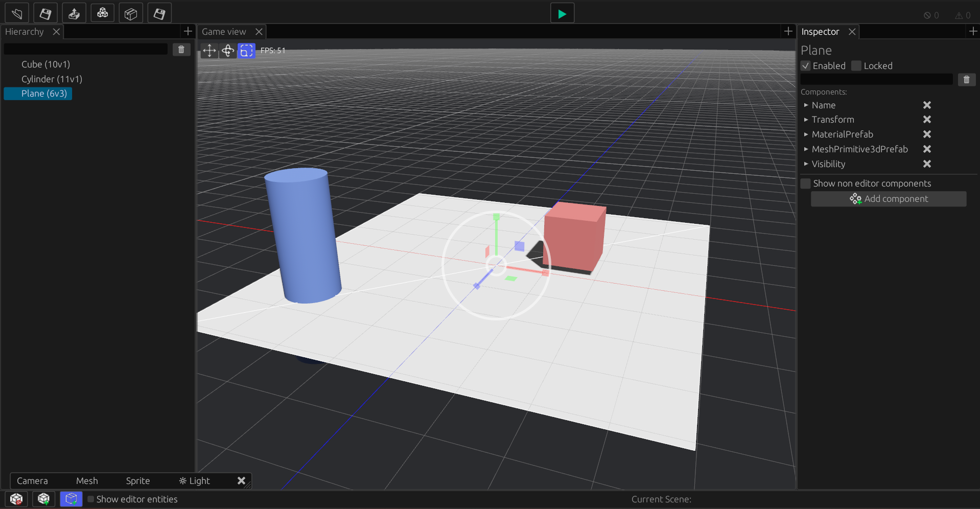The height and width of the screenshot is (509, 980).
Task: Click the Hierarchy search field
Action: pyautogui.click(x=86, y=49)
